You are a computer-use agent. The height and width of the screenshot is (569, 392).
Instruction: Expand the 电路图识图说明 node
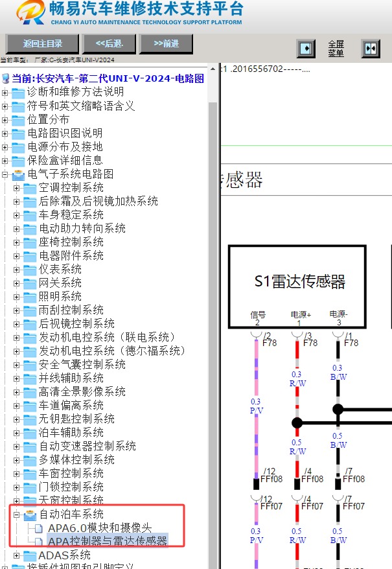click(5, 134)
